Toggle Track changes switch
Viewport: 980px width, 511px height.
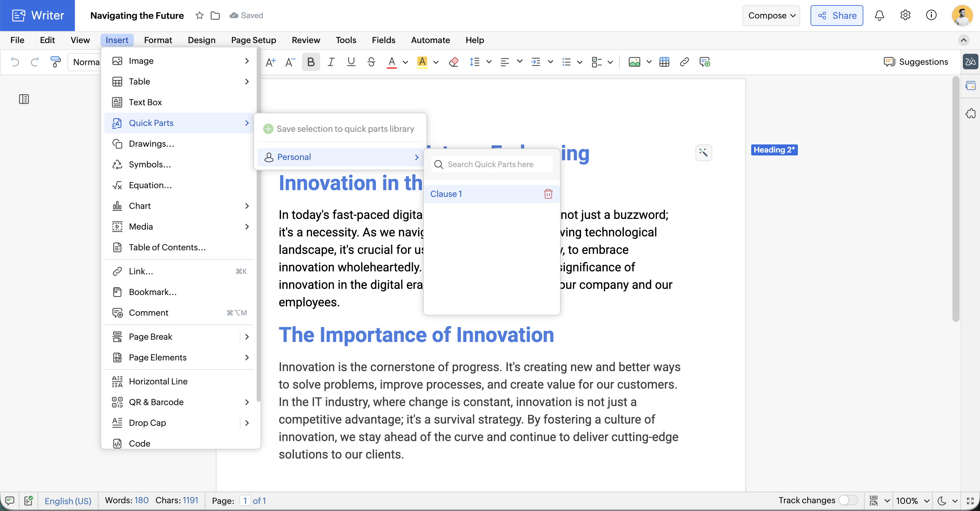(x=847, y=500)
